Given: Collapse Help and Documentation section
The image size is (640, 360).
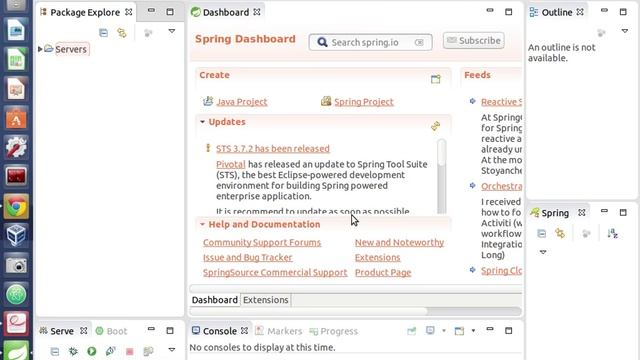Looking at the screenshot, I should tap(202, 224).
